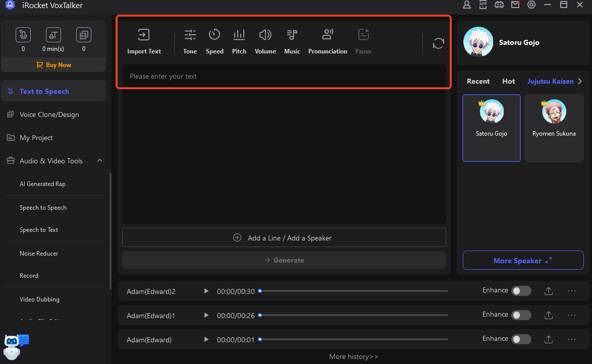Export the Adam(Edward) audio

pyautogui.click(x=549, y=339)
